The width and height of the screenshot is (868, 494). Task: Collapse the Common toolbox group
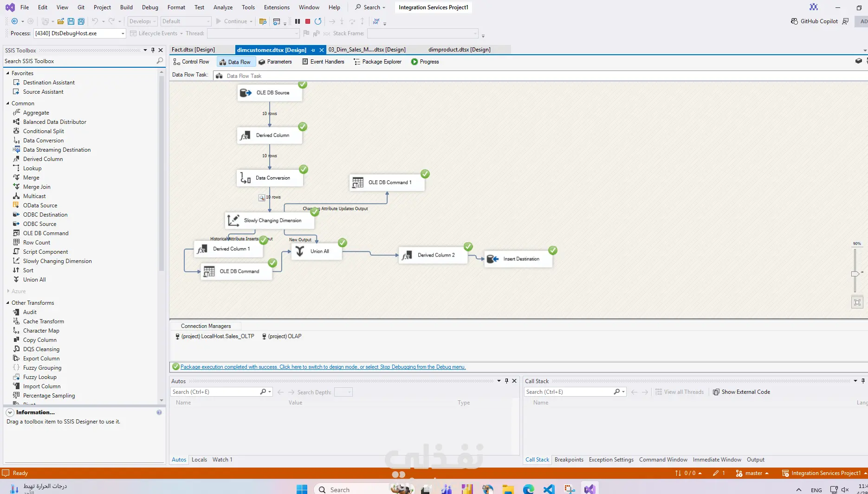pos(7,103)
